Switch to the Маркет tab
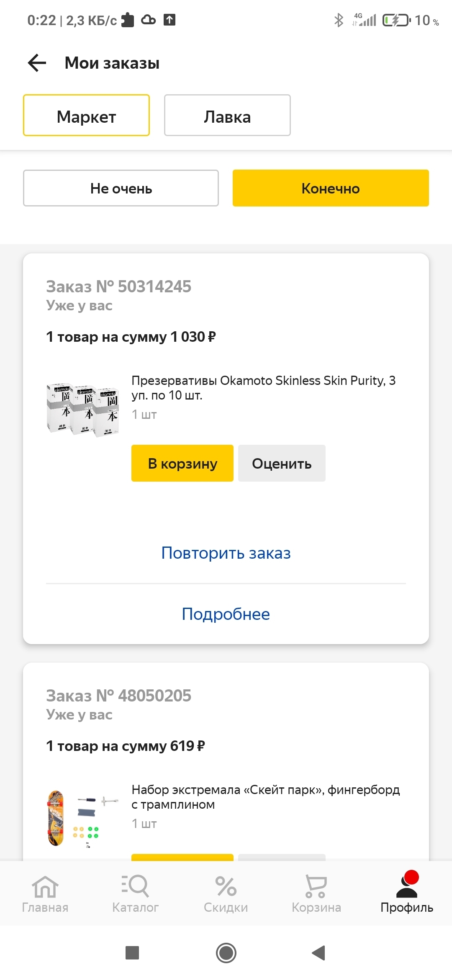 pyautogui.click(x=86, y=116)
